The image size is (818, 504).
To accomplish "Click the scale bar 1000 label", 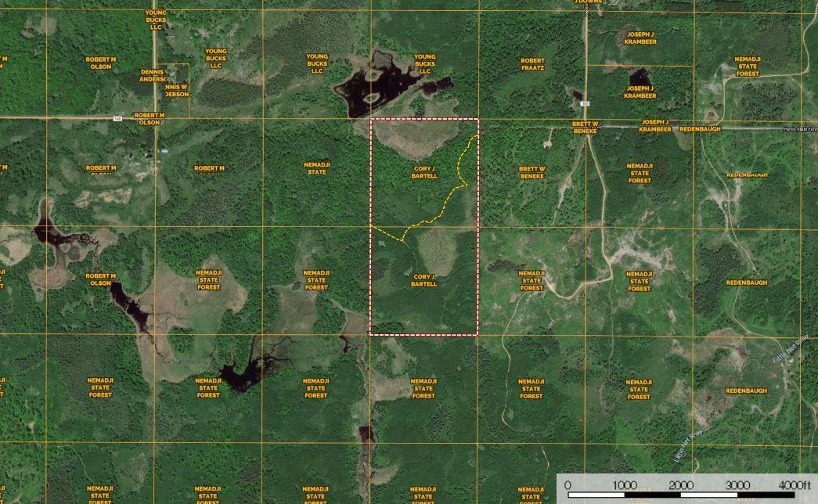I will (x=624, y=485).
